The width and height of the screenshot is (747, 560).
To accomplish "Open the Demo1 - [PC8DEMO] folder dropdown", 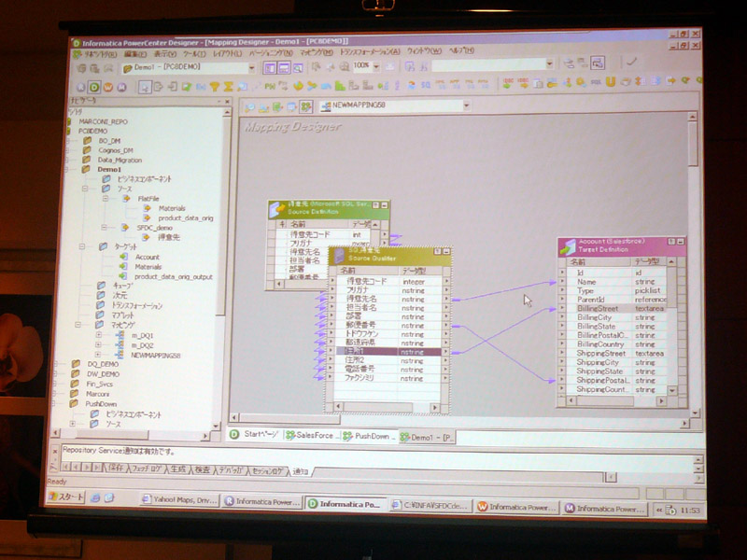I will click(x=251, y=68).
